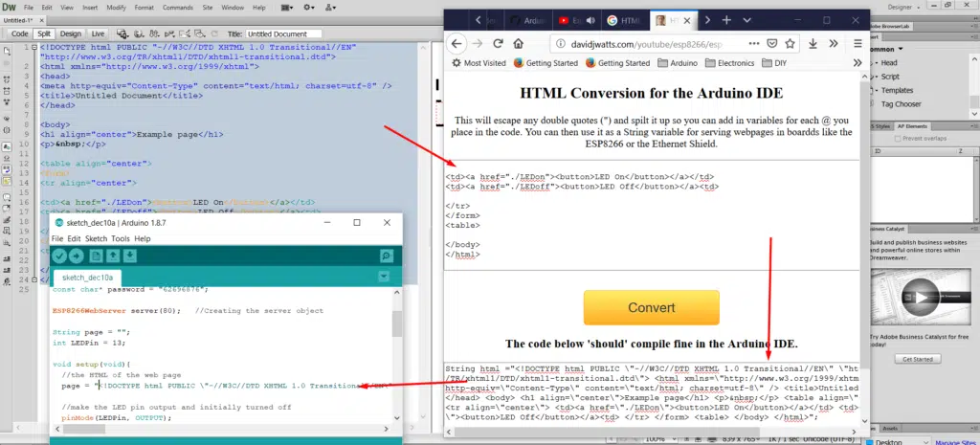Open Firefox page actions ellipsis
Image resolution: width=980 pixels, height=445 pixels.
point(754,44)
